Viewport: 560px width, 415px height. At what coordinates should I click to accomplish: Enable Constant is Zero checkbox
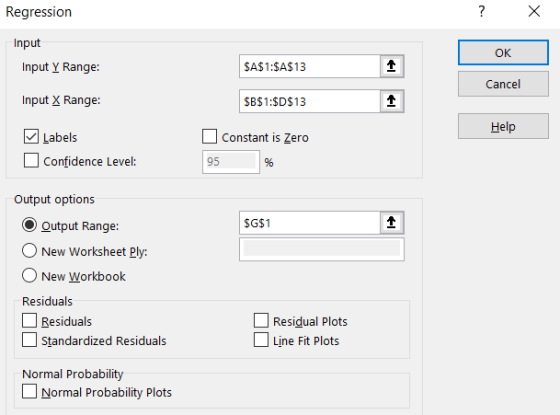coord(209,137)
